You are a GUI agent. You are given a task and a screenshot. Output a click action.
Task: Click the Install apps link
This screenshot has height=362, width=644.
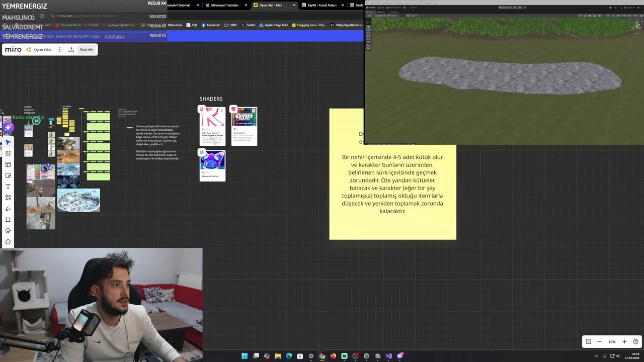(x=114, y=36)
